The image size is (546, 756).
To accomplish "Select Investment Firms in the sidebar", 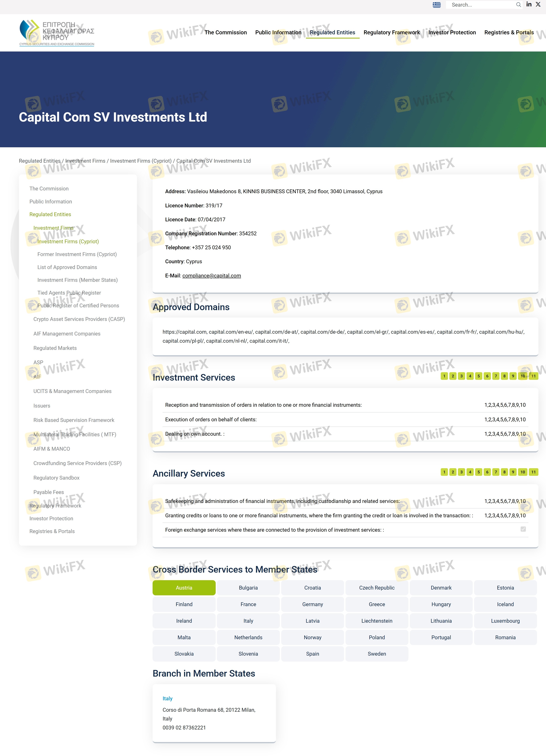I will point(53,228).
